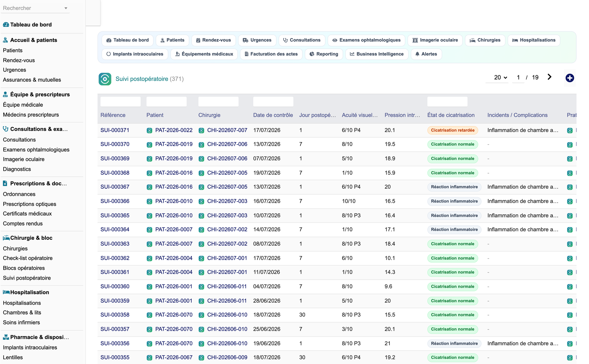Click surgery icon in SUI-000355 row
The image size is (589, 364).
pyautogui.click(x=201, y=358)
